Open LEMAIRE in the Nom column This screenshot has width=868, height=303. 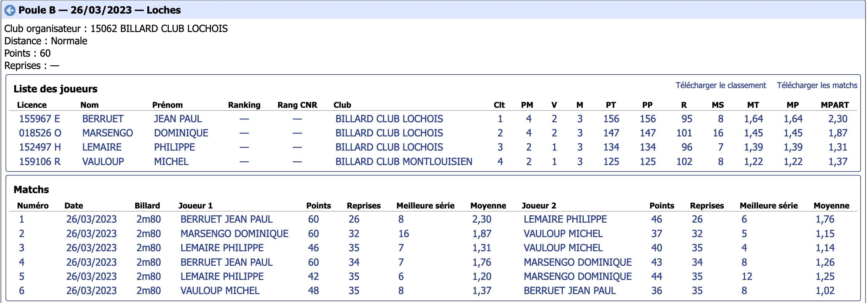pyautogui.click(x=102, y=147)
